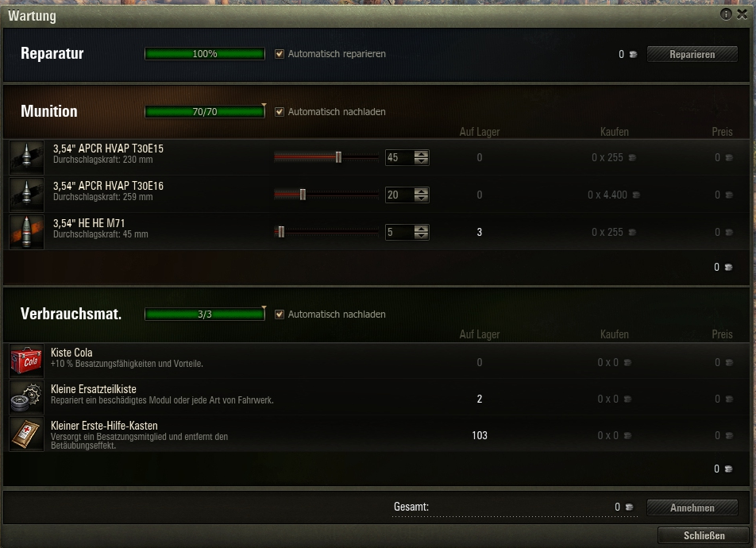Image resolution: width=756 pixels, height=548 pixels.
Task: Increase HE M71 shell count by one
Action: coord(421,229)
